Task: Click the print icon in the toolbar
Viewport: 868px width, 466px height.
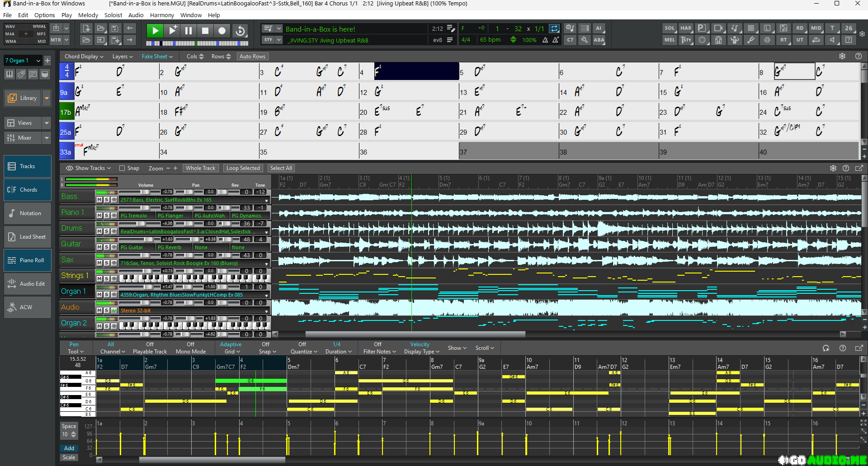Action: [767, 40]
